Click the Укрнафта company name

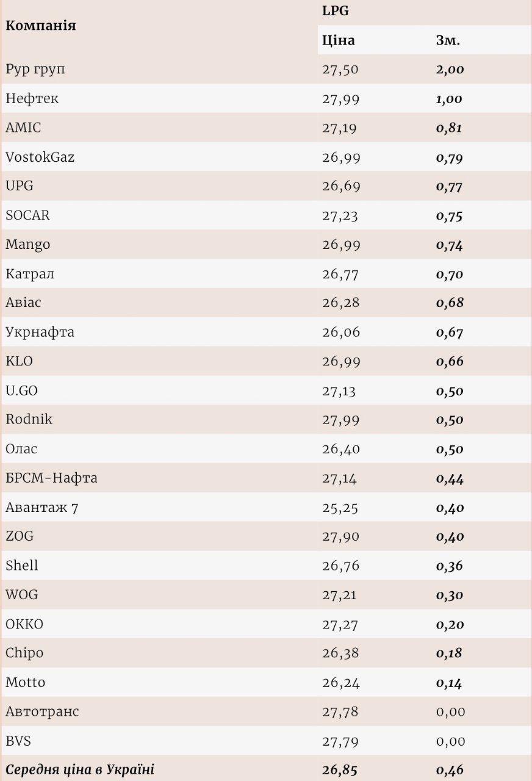tap(40, 333)
